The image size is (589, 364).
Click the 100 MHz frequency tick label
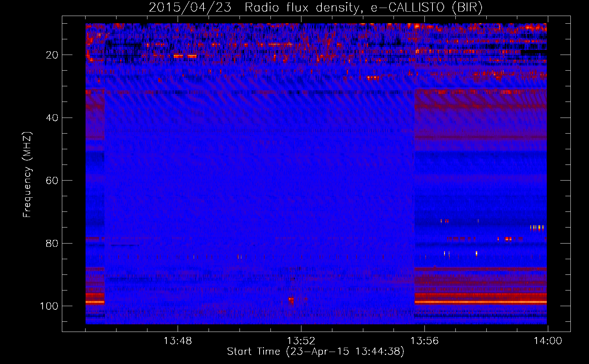tap(49, 306)
